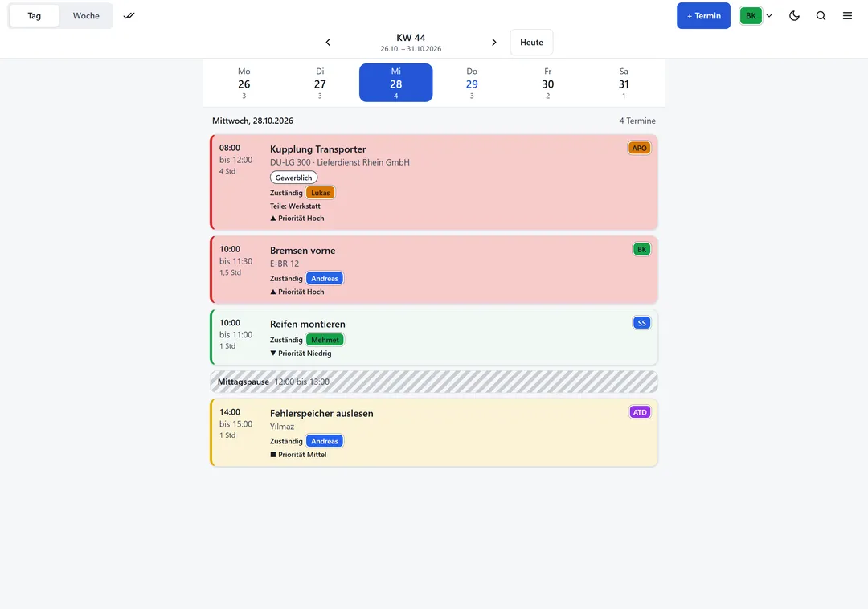Select Friday 30 in the week strip
The width and height of the screenshot is (868, 609).
point(548,83)
